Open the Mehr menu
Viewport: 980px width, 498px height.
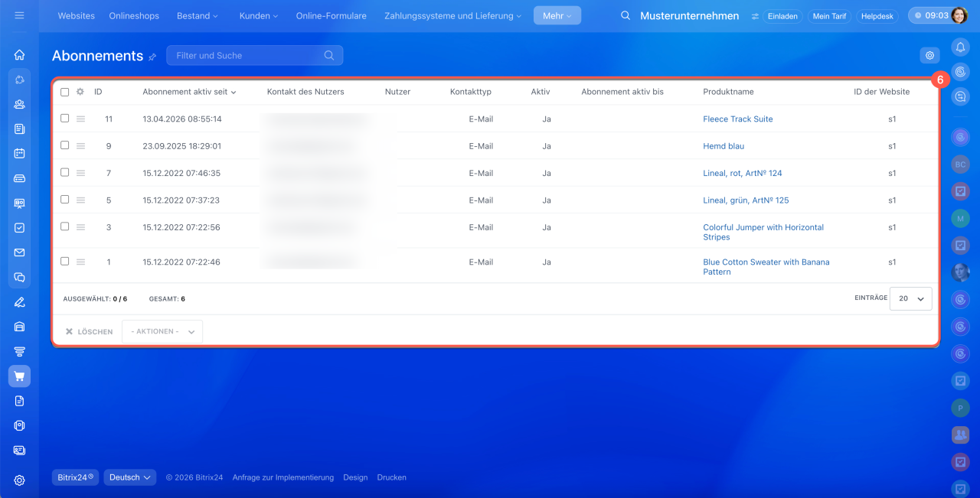557,15
